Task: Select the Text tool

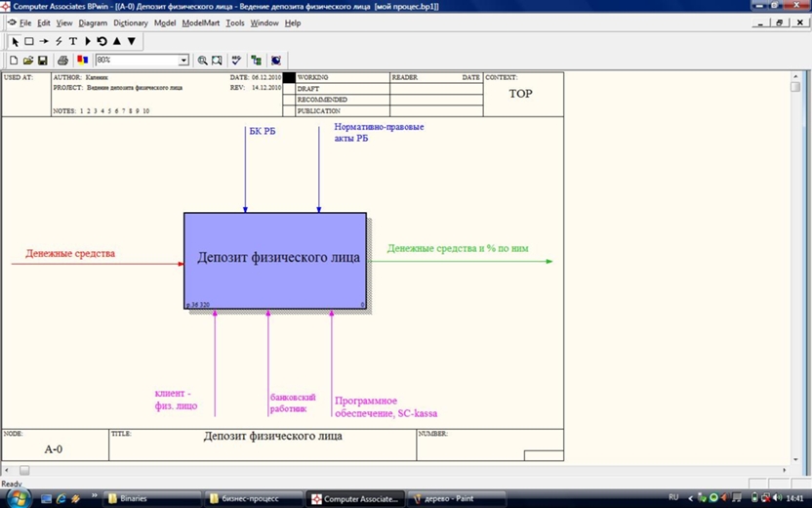Action: [73, 41]
